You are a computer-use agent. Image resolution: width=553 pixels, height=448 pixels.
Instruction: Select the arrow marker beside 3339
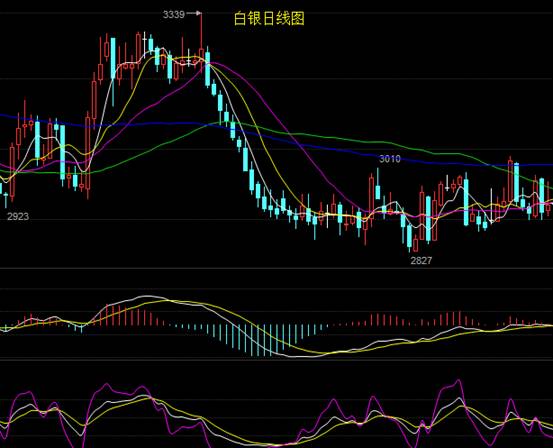tap(194, 13)
